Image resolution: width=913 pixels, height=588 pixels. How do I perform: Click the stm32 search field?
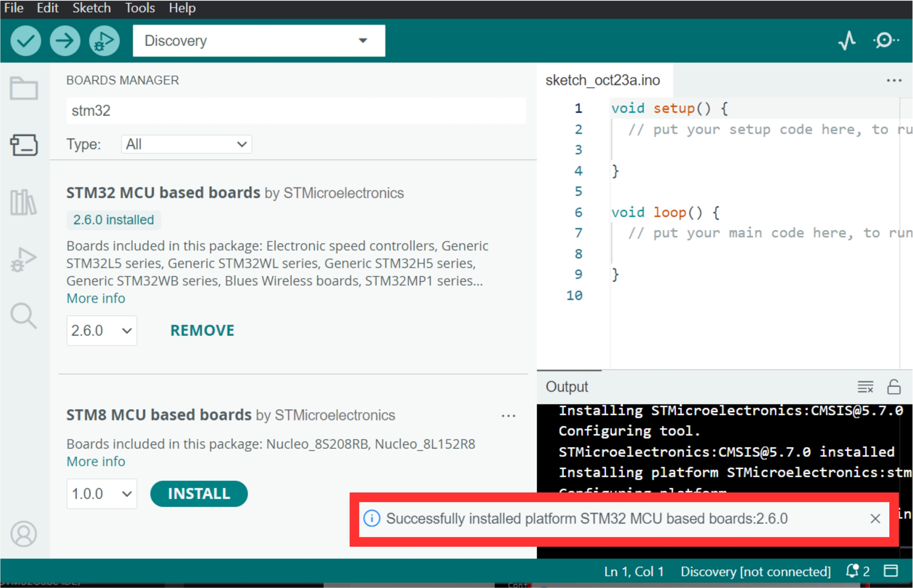pos(296,111)
